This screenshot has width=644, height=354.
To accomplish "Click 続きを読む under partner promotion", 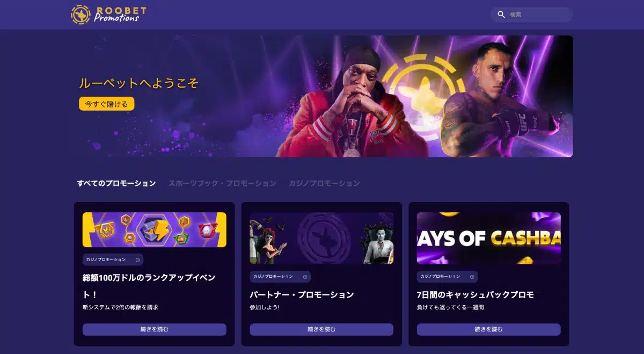I will 321,329.
